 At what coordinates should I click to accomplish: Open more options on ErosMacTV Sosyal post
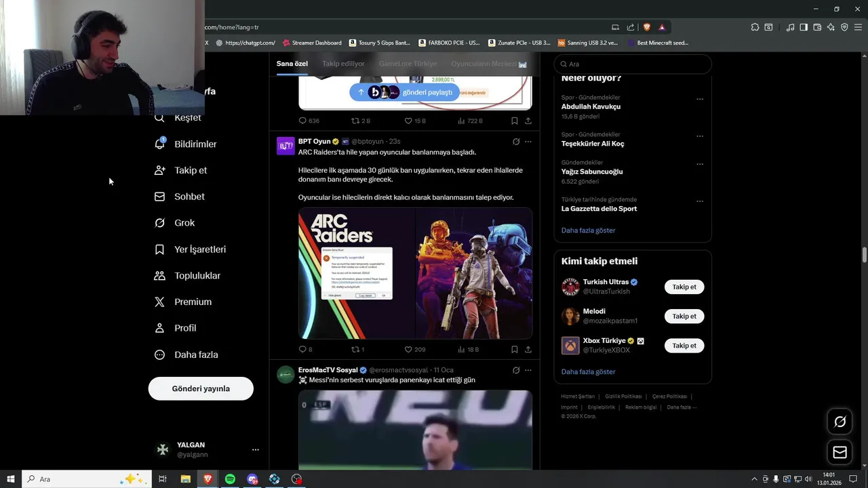[528, 370]
